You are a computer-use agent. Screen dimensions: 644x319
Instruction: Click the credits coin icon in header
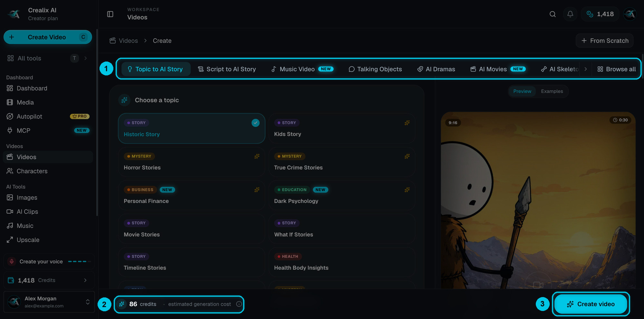[x=590, y=14]
